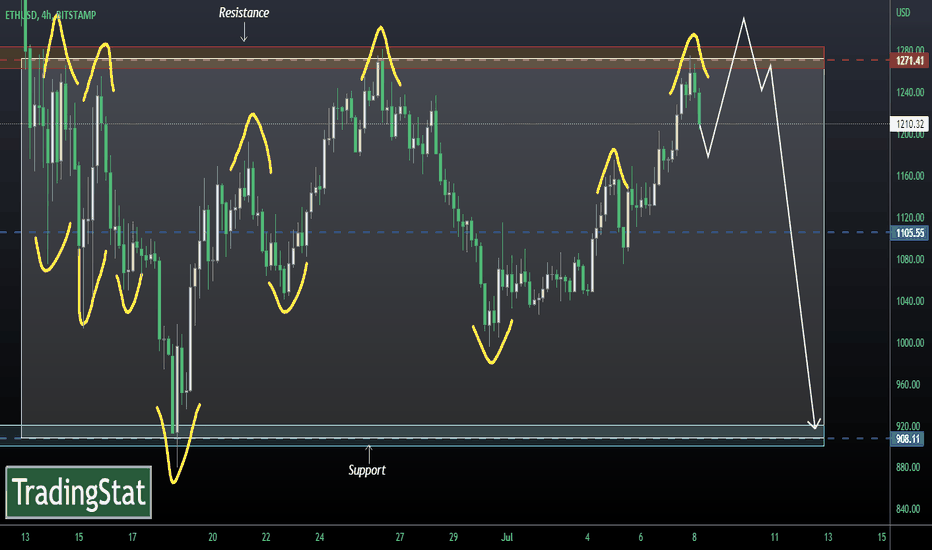Click the 1000.00 price axis label

pyautogui.click(x=910, y=343)
